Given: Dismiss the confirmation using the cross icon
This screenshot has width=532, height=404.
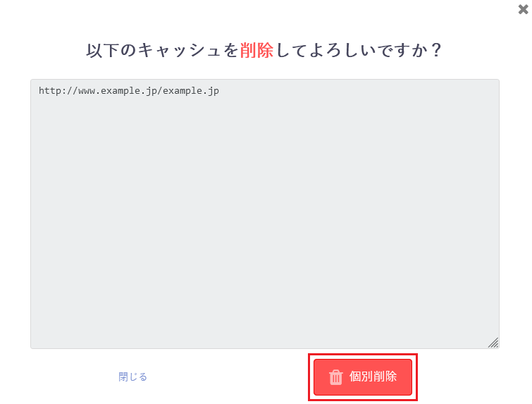Looking at the screenshot, I should (523, 9).
